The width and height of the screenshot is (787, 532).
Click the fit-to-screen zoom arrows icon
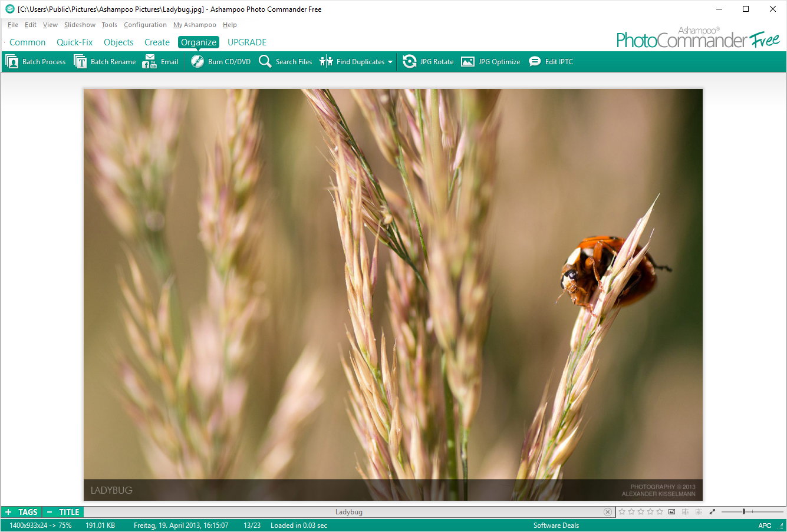pyautogui.click(x=713, y=511)
